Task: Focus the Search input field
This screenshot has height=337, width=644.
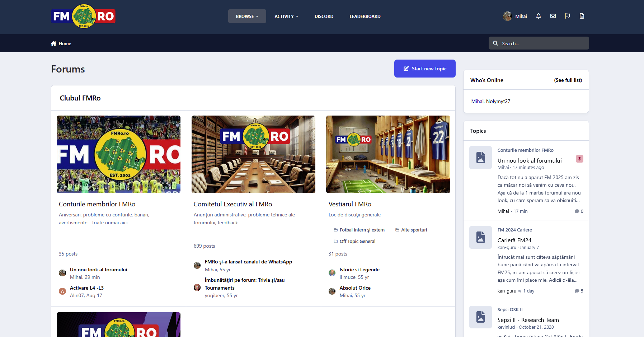Action: coord(539,43)
